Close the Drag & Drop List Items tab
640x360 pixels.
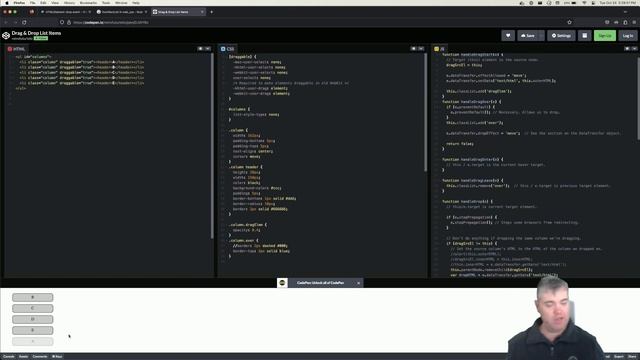point(202,12)
